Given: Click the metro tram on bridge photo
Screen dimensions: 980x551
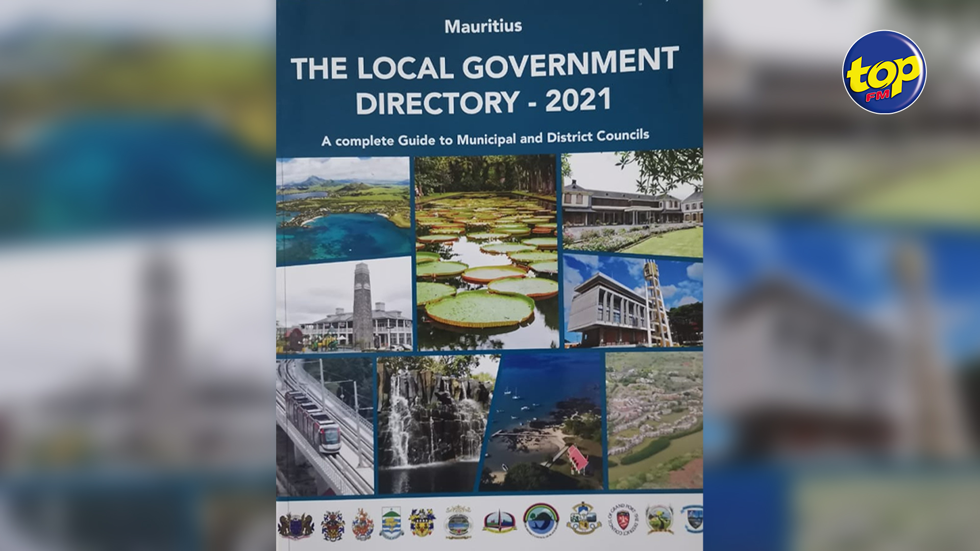Looking at the screenshot, I should click(x=325, y=426).
